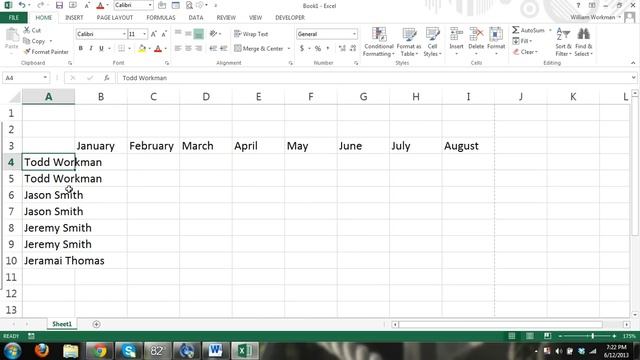Open the Fill dropdown

[x=522, y=41]
